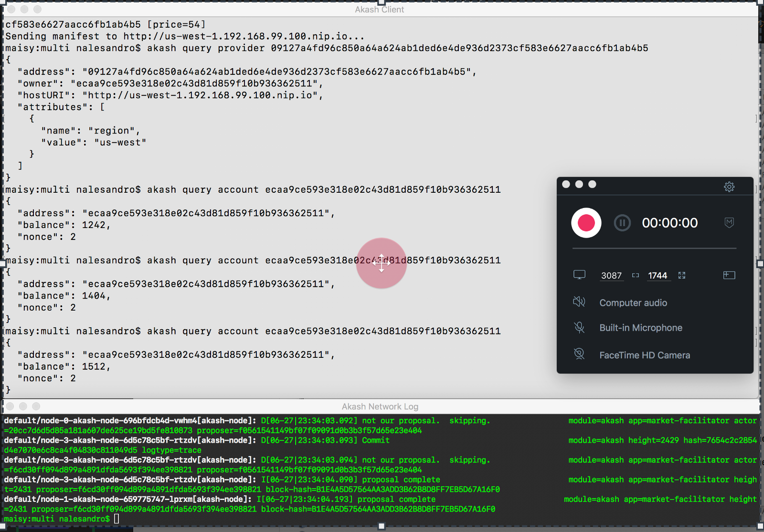Screen dimensions: 764x532
Task: Click the pause recording button
Action: (622, 223)
